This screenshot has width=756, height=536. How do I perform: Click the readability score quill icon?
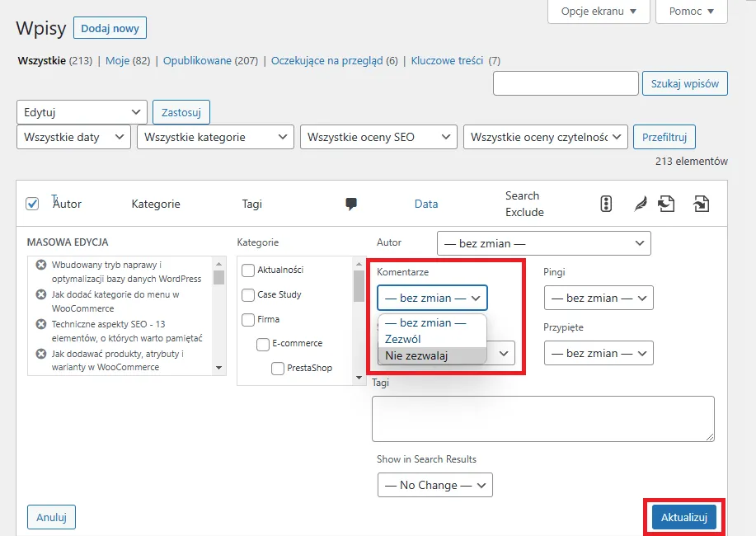click(x=640, y=203)
